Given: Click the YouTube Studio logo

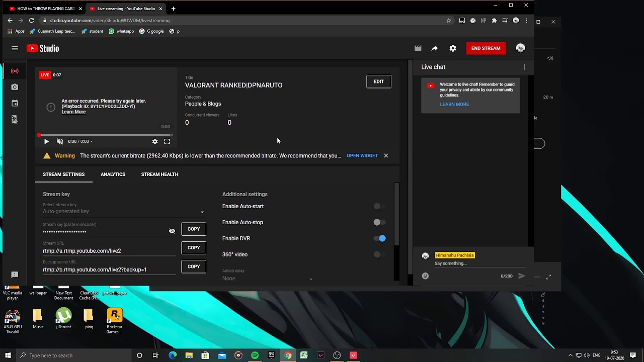Looking at the screenshot, I should point(43,48).
